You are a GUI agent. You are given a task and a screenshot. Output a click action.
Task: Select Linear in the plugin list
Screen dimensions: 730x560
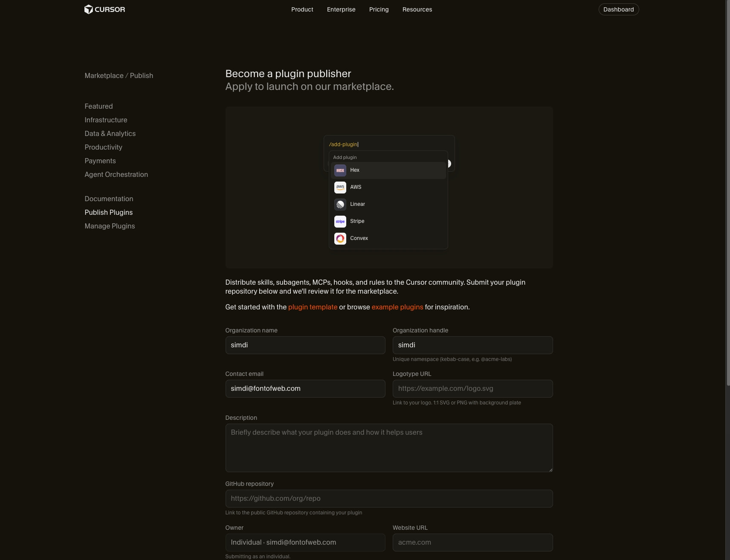click(x=388, y=205)
